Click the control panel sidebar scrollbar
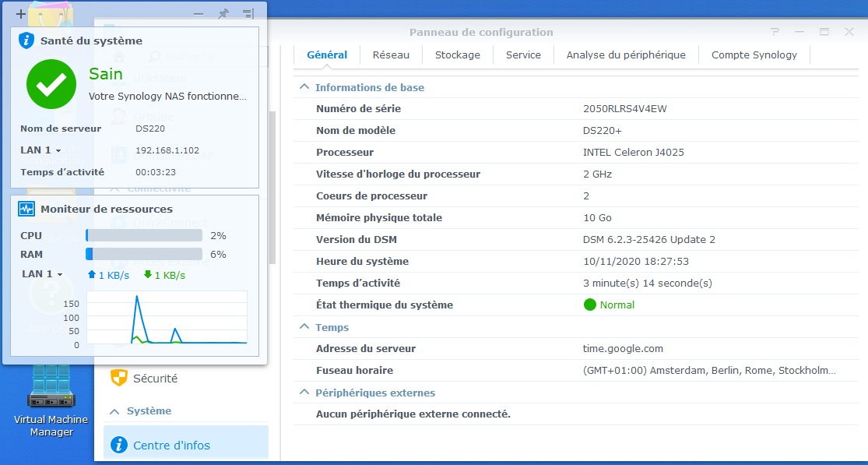Image resolution: width=868 pixels, height=465 pixels. (x=272, y=187)
